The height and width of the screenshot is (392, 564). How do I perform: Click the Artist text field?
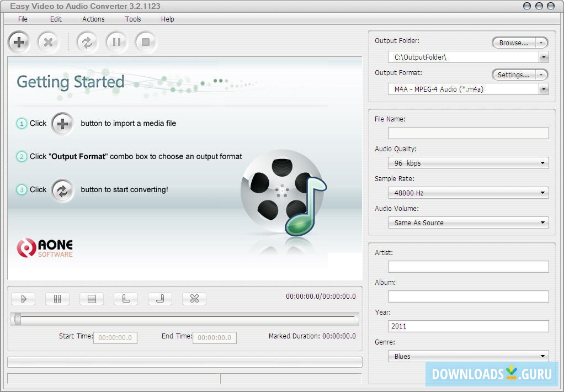point(468,267)
